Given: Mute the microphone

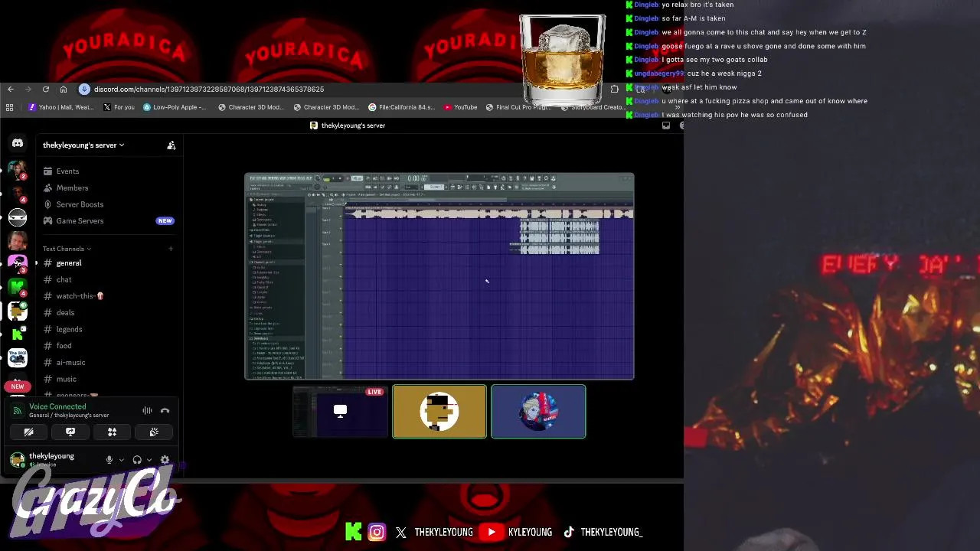Looking at the screenshot, I should 109,460.
